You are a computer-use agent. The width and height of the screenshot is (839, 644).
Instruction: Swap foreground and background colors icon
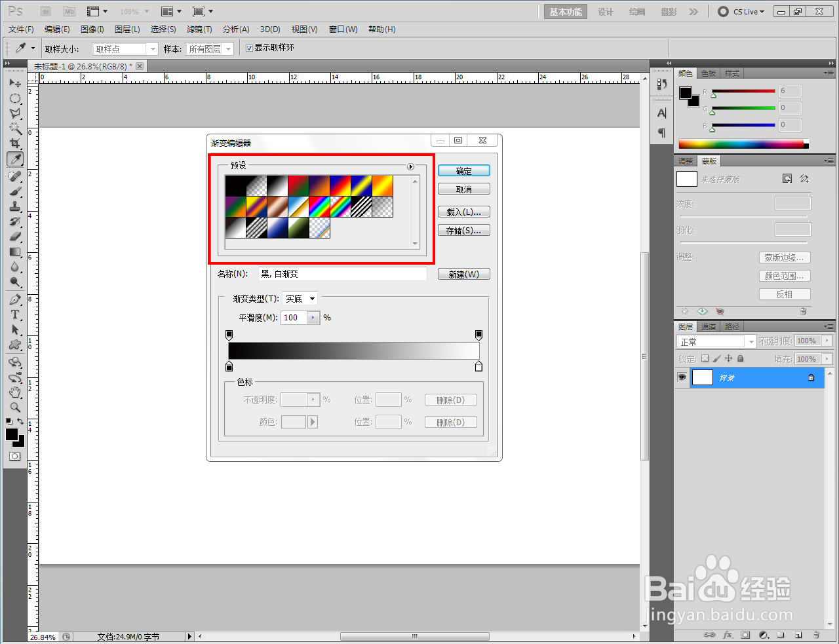(20, 421)
